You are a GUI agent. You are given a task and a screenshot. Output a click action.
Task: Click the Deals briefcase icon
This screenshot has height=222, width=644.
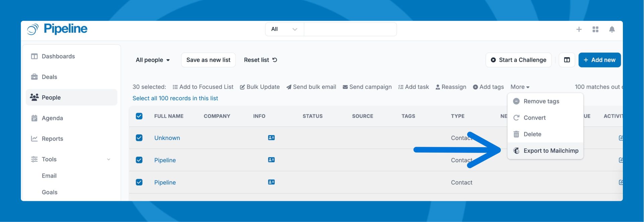point(34,77)
